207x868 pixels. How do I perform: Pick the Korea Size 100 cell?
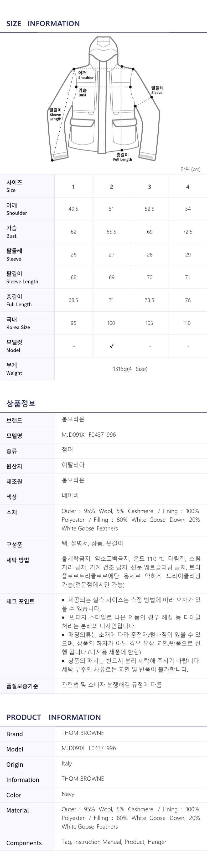(111, 323)
